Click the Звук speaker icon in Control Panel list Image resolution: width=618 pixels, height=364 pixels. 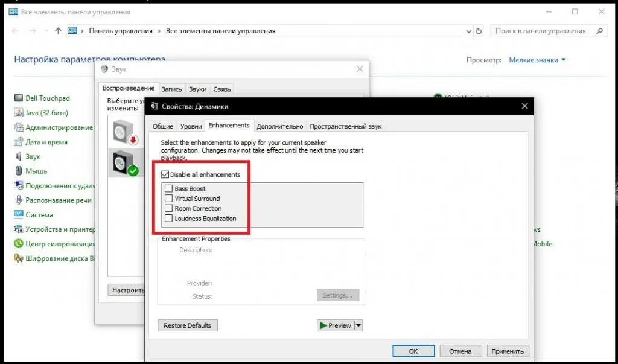(19, 156)
